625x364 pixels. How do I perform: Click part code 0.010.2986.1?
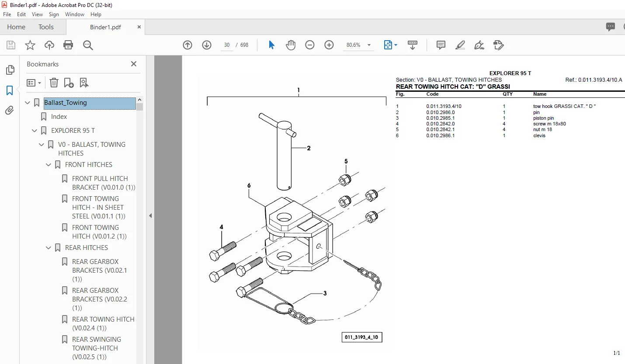441,135
